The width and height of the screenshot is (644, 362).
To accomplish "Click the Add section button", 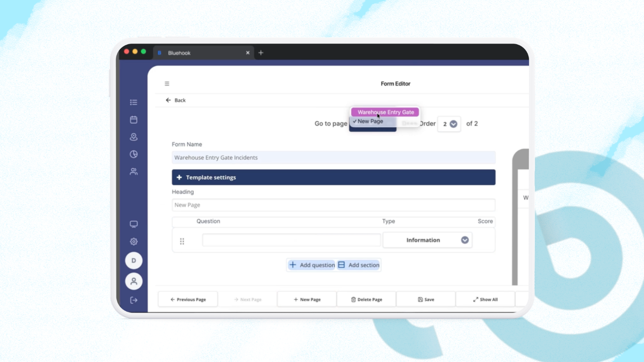I will (358, 265).
